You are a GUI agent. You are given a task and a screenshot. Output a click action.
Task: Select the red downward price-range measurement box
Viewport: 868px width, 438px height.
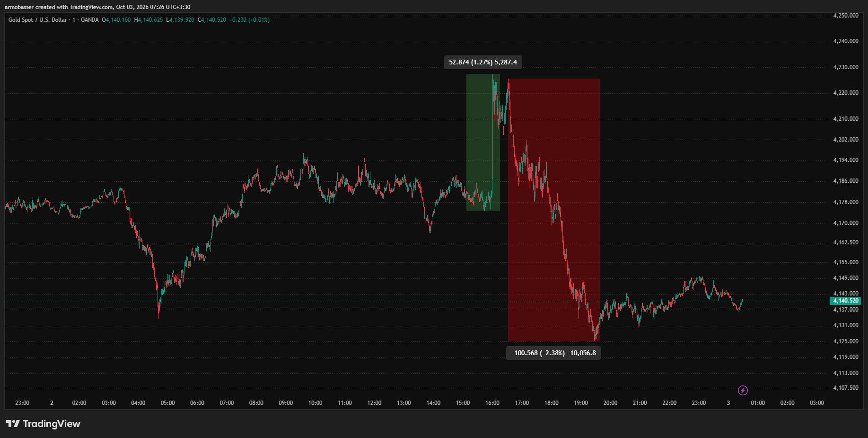[554, 210]
